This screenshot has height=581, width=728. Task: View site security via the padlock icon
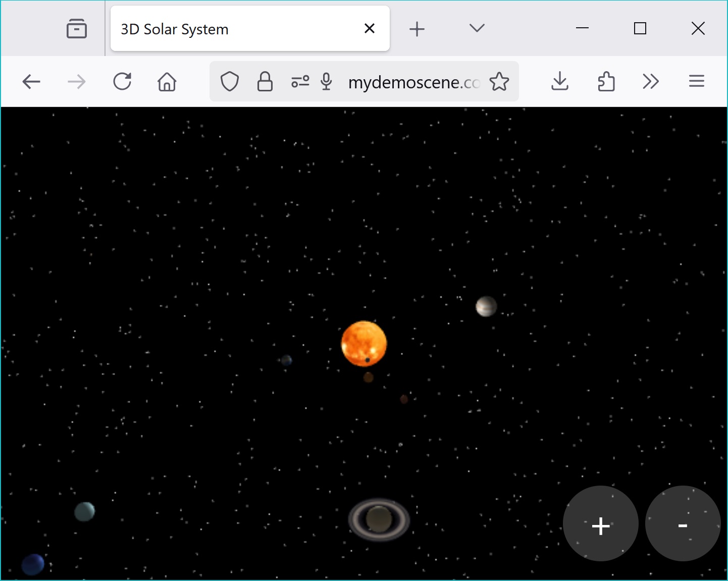coord(265,81)
